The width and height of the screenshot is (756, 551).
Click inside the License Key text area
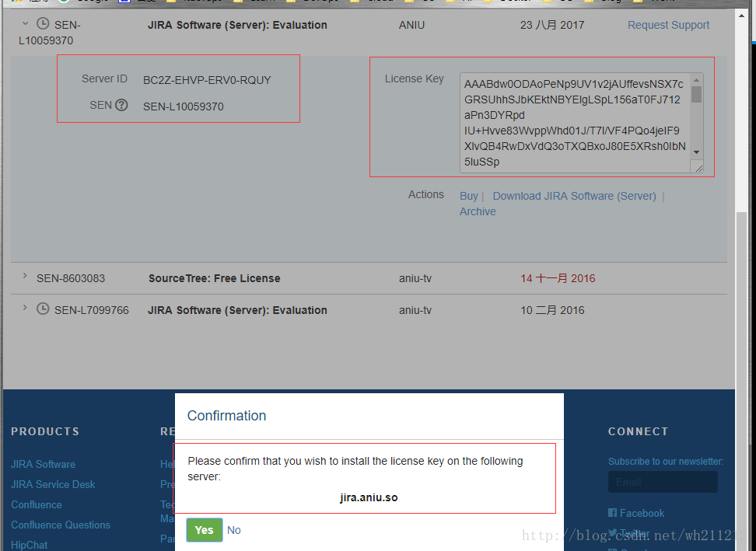[x=576, y=123]
